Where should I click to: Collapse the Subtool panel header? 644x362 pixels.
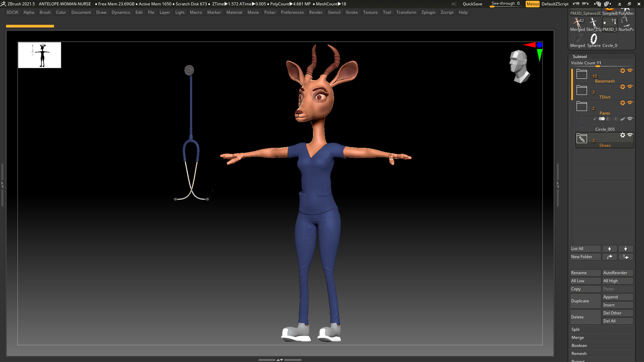(580, 56)
